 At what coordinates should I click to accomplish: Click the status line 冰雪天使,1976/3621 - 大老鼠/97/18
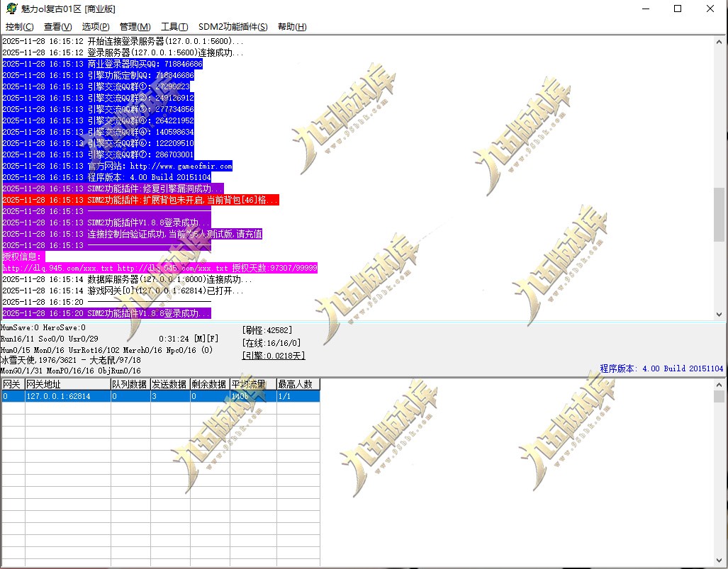pyautogui.click(x=71, y=360)
